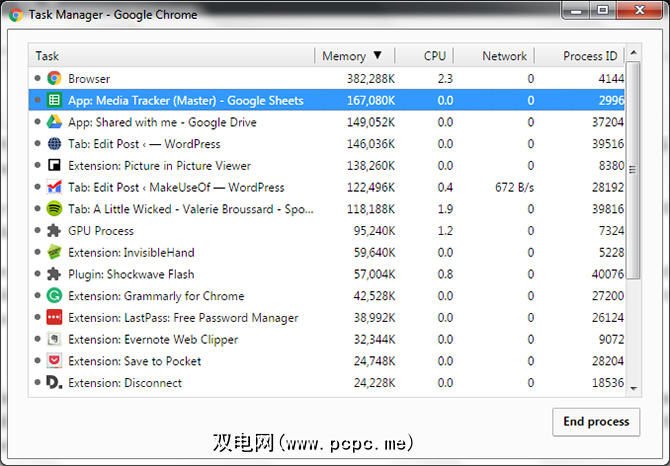The width and height of the screenshot is (670, 466).
Task: Click the 138,260K memory value
Action: (371, 165)
